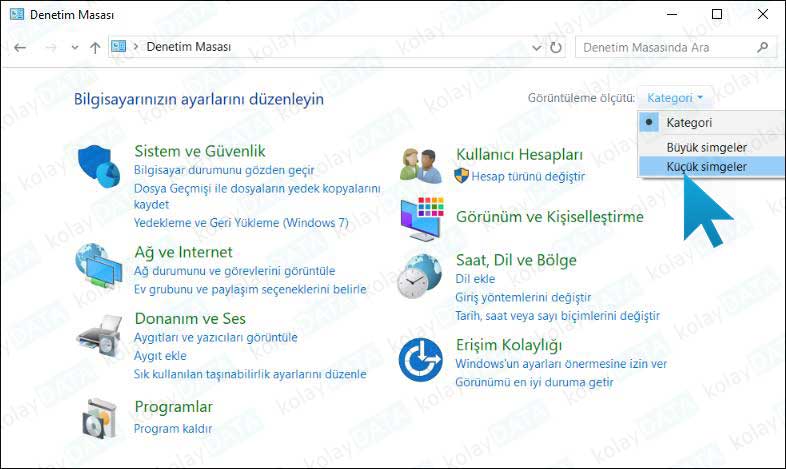Go back with the left arrow

20,48
